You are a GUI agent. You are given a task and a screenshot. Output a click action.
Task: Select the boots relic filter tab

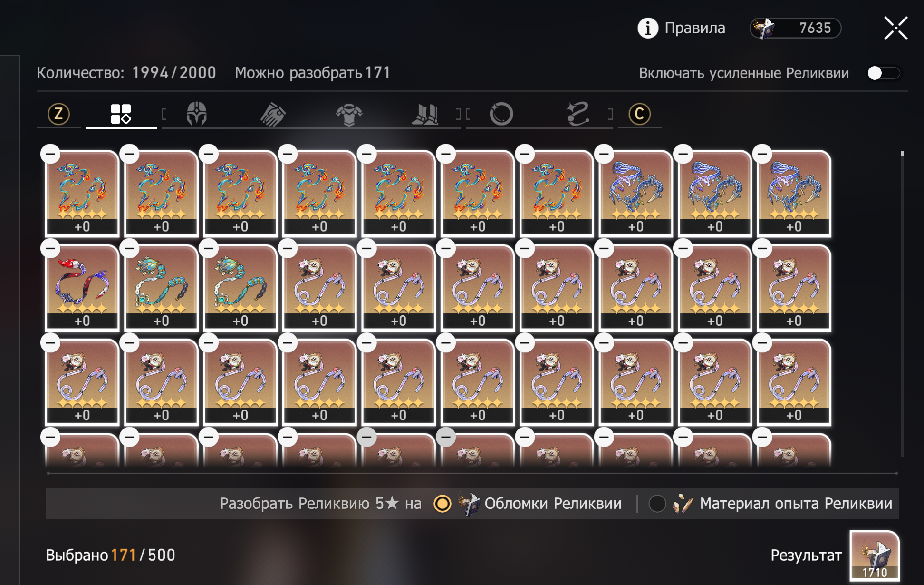tap(425, 114)
